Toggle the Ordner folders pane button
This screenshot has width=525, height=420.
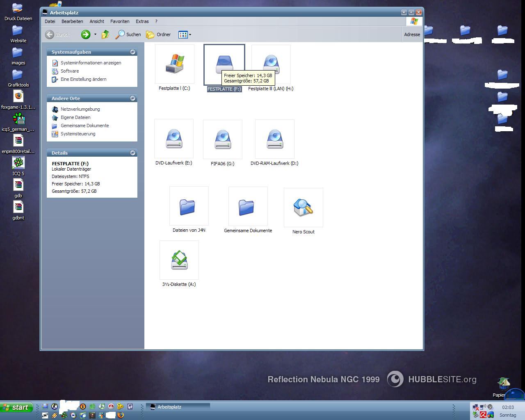[158, 34]
